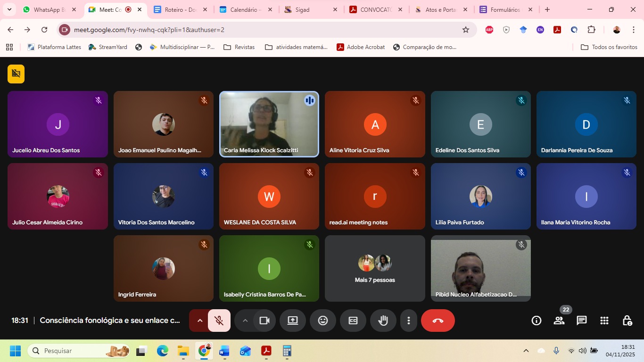
Task: Open the activities grid icon
Action: tap(604, 321)
